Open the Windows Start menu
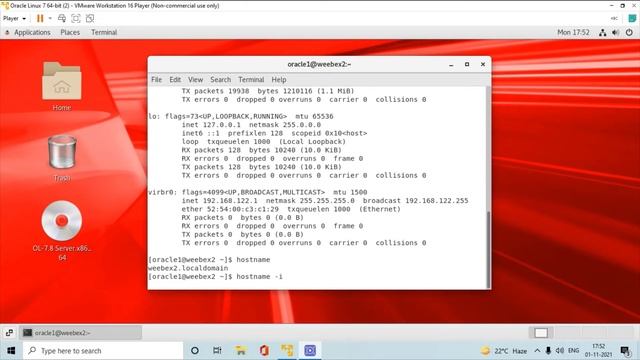 [x=11, y=351]
